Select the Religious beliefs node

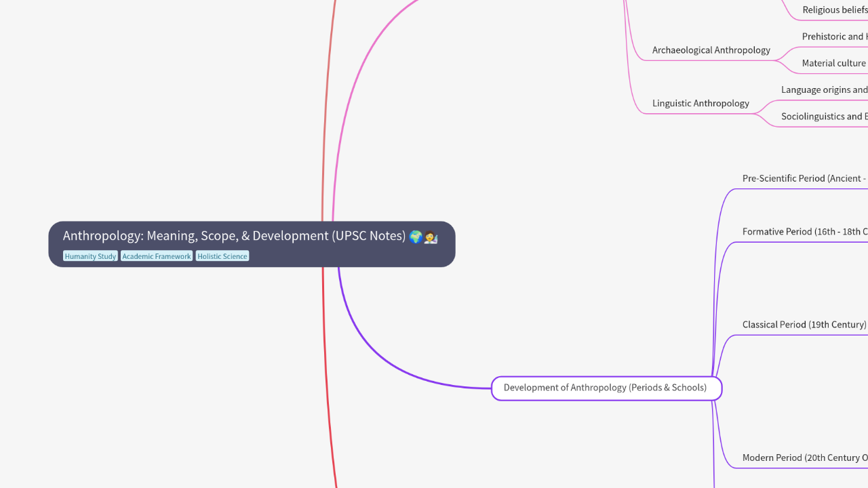834,10
